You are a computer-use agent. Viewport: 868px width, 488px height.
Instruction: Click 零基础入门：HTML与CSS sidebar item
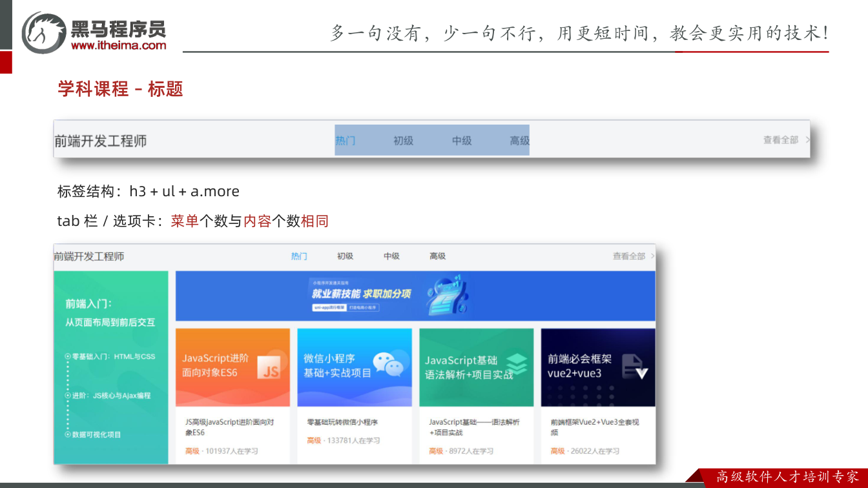(x=114, y=356)
